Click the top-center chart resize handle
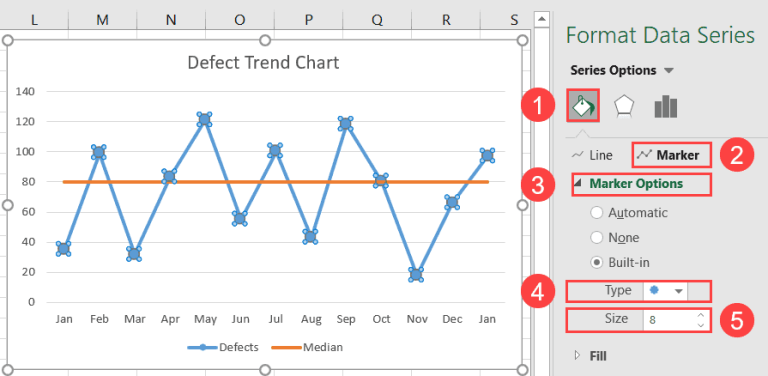Image resolution: width=768 pixels, height=376 pixels. 264,40
